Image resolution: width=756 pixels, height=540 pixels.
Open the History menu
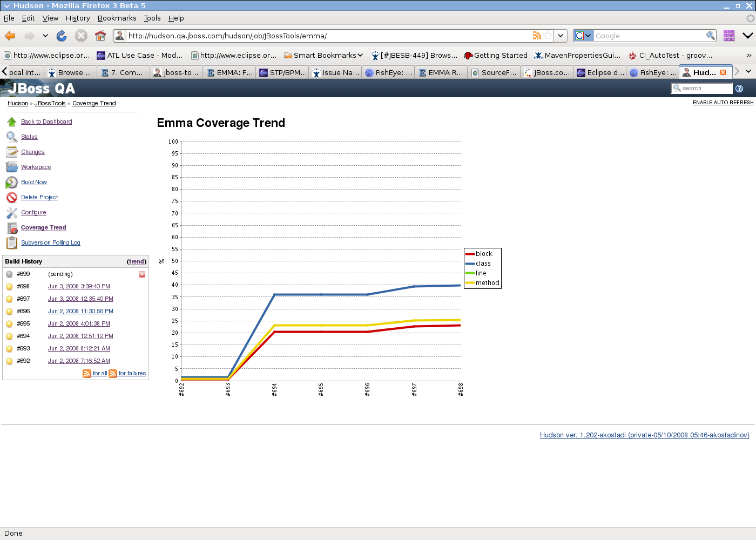point(78,18)
